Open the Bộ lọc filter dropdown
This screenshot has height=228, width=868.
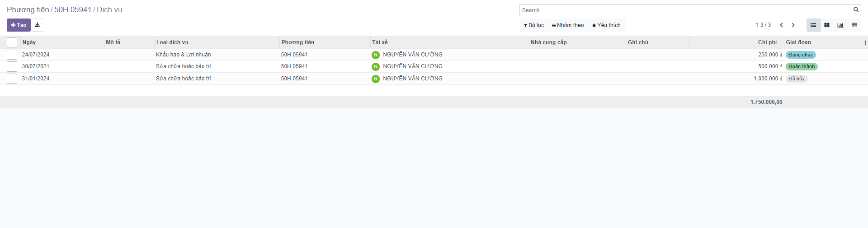(534, 25)
